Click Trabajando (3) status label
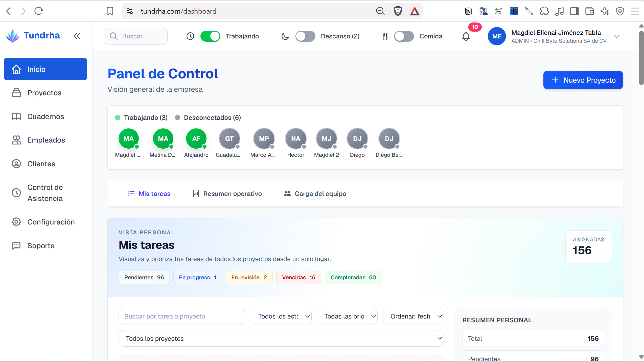644x362 pixels. (146, 118)
